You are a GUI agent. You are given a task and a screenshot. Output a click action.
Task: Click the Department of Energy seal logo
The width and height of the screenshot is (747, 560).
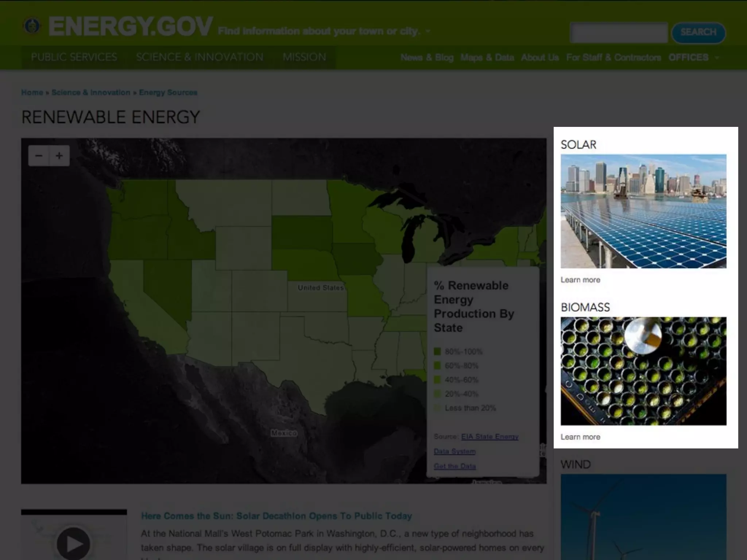coord(32,26)
